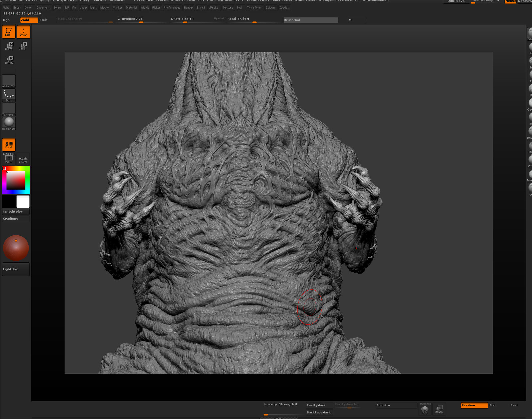Enable CavityMask option

[x=319, y=405]
